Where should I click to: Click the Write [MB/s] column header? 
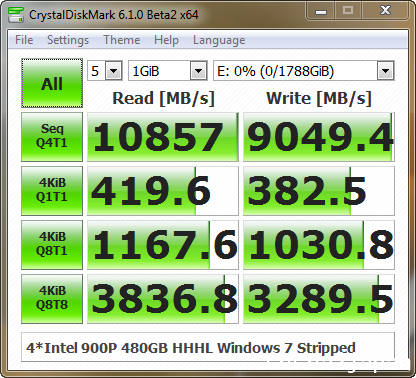(319, 98)
